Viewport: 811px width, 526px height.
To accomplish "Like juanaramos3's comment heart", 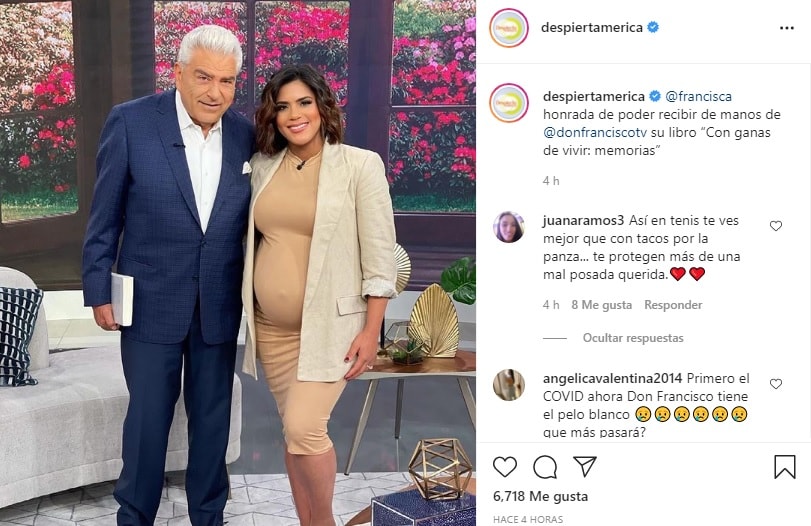I will (775, 226).
